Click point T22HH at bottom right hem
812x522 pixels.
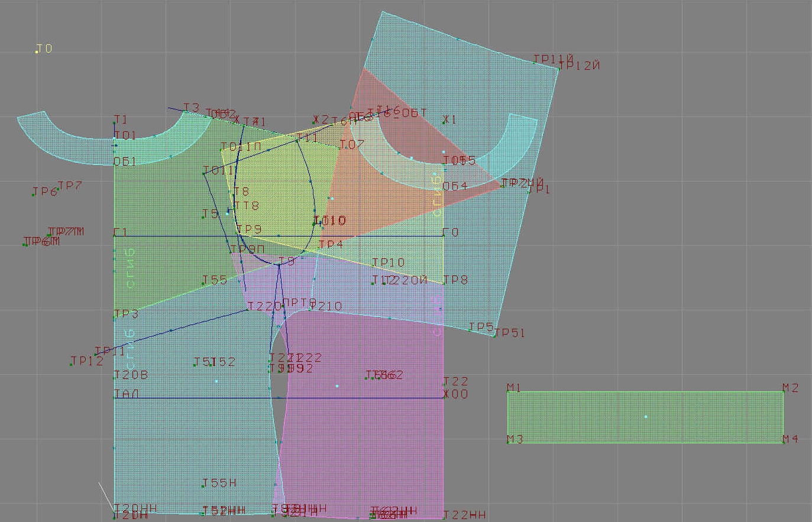(444, 518)
